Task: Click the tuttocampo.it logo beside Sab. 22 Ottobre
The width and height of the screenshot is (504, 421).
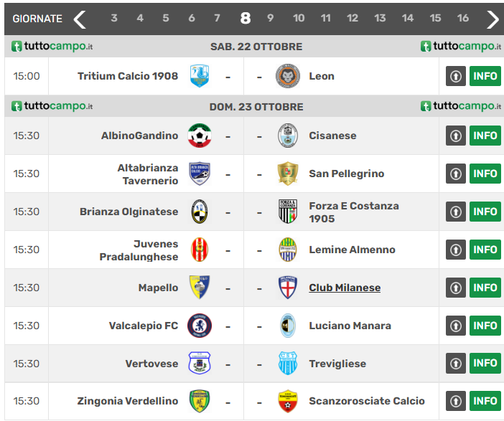Action: [52, 47]
